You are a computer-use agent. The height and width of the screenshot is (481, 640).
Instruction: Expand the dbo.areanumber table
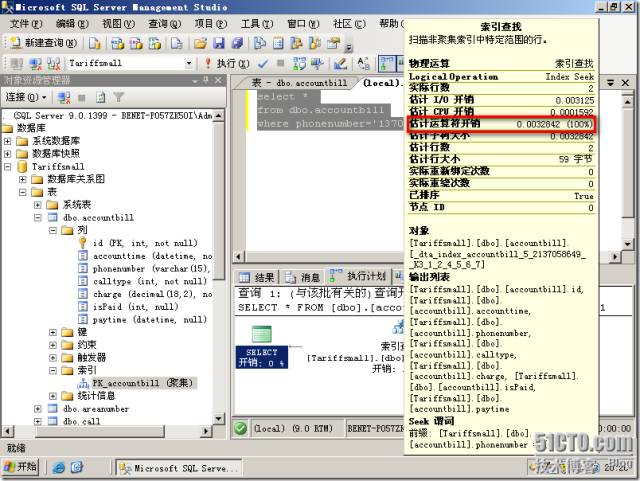tap(38, 409)
